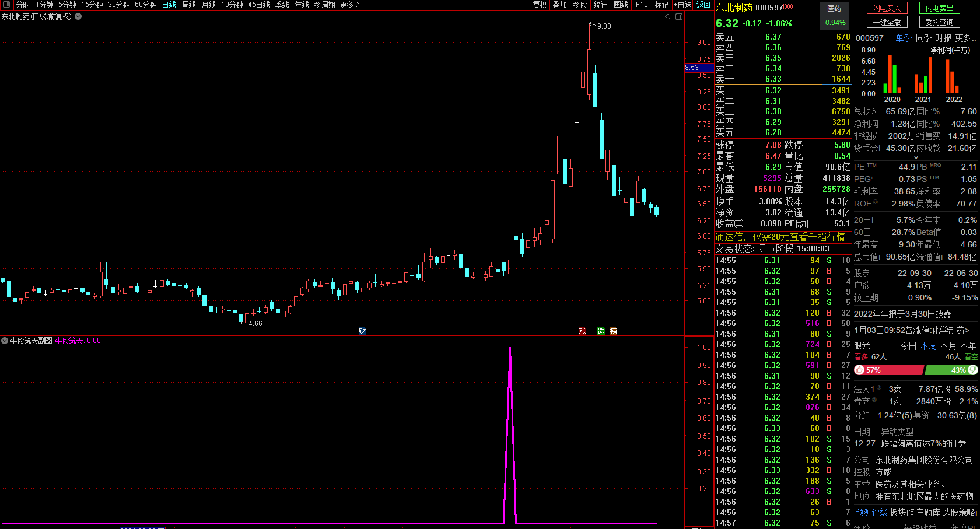The width and height of the screenshot is (980, 529).
Task: Click the diamond marker icon above chart
Action: point(668,16)
